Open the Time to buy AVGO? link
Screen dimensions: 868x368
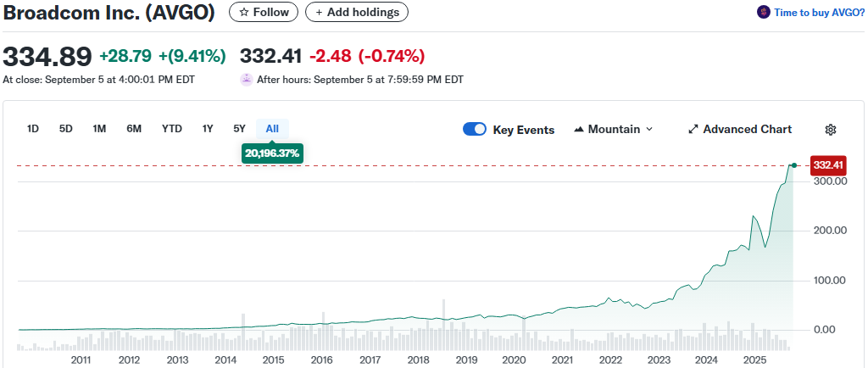819,13
